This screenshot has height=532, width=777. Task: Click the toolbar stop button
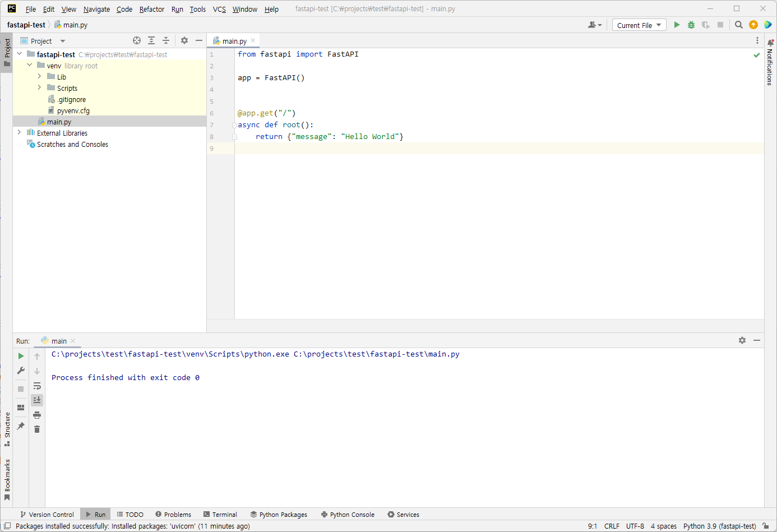(720, 25)
